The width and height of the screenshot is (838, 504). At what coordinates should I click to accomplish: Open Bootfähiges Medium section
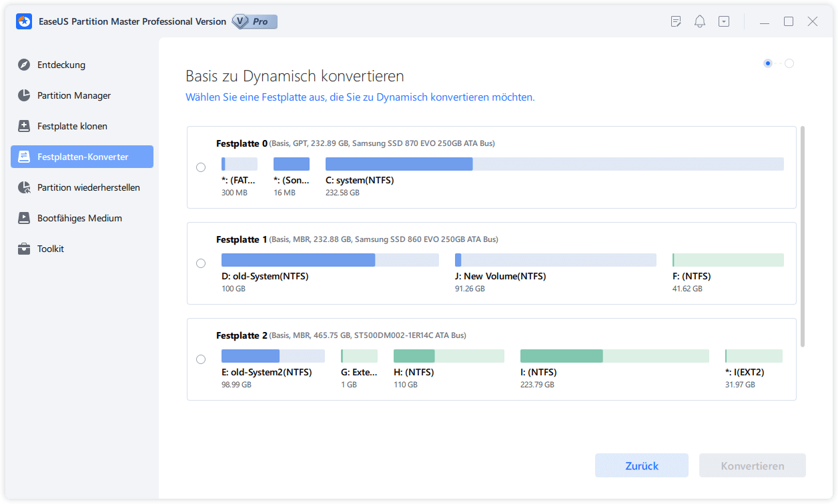(82, 218)
